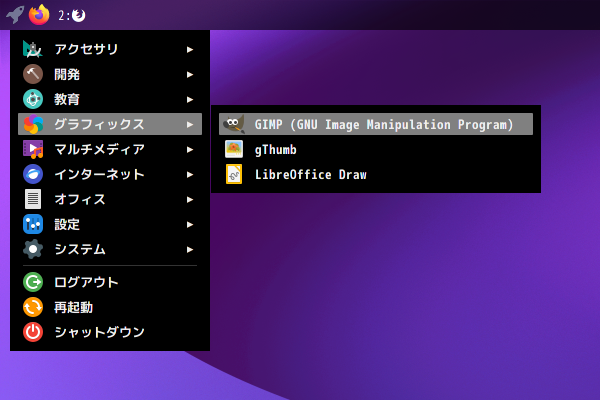Launch LibreOffice Draw
The height and width of the screenshot is (400, 600).
pos(376,174)
